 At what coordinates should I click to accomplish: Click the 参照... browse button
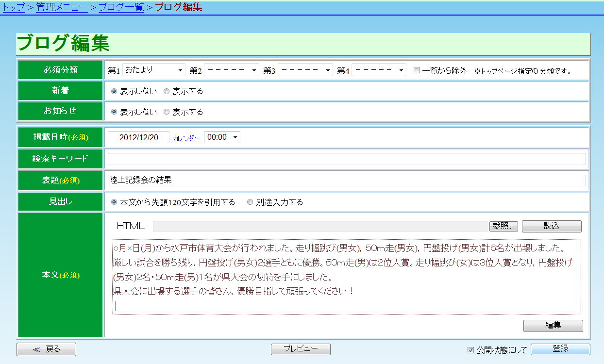504,226
